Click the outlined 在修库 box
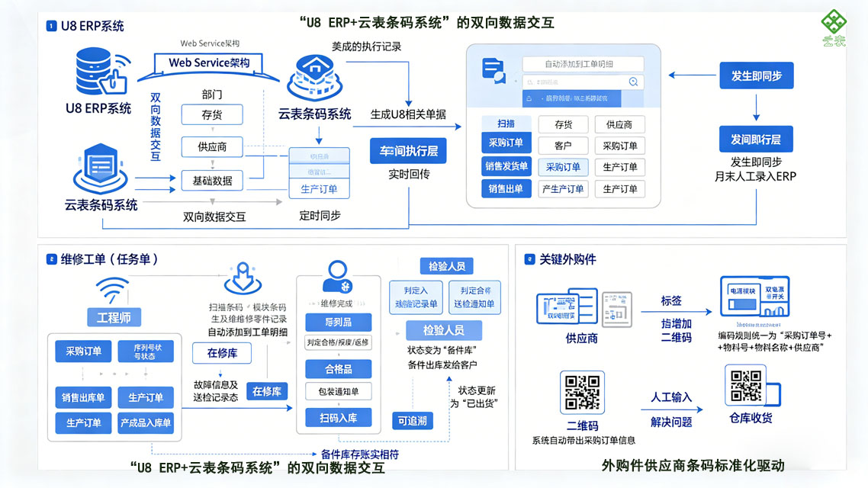This screenshot has width=868, height=488. pyautogui.click(x=221, y=353)
